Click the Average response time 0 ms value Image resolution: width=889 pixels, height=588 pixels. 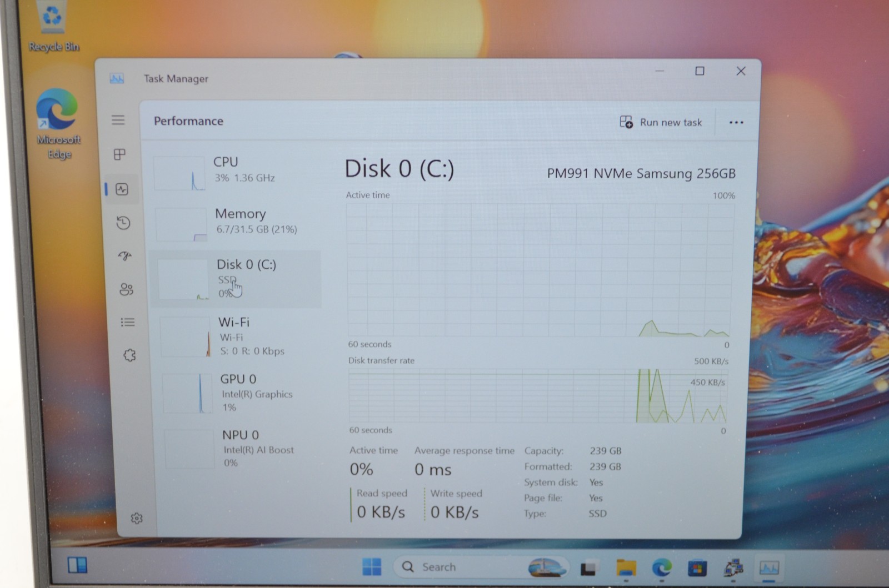(433, 470)
